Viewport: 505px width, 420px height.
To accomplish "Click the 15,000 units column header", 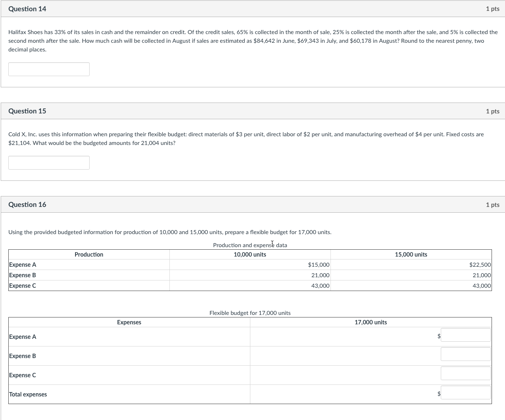I will pyautogui.click(x=411, y=255).
